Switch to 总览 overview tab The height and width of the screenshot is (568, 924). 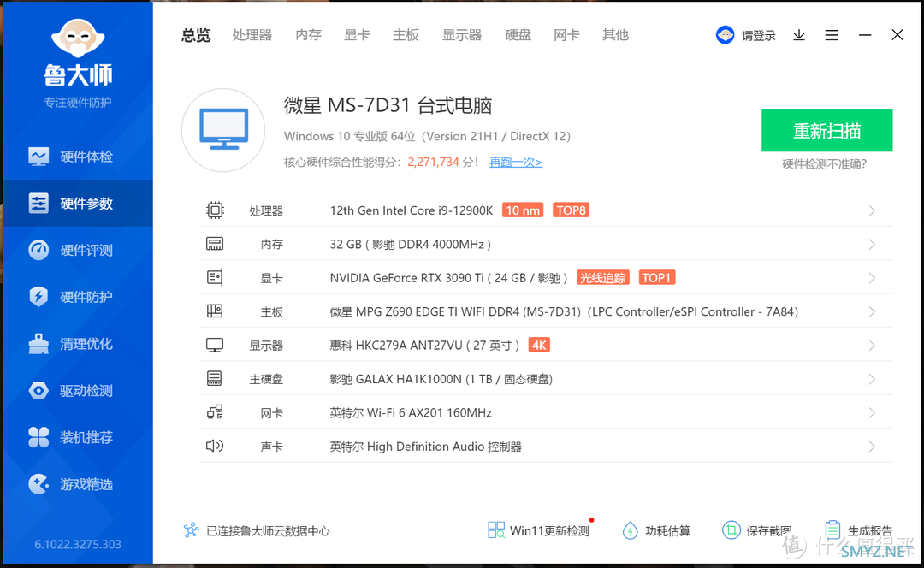[196, 35]
